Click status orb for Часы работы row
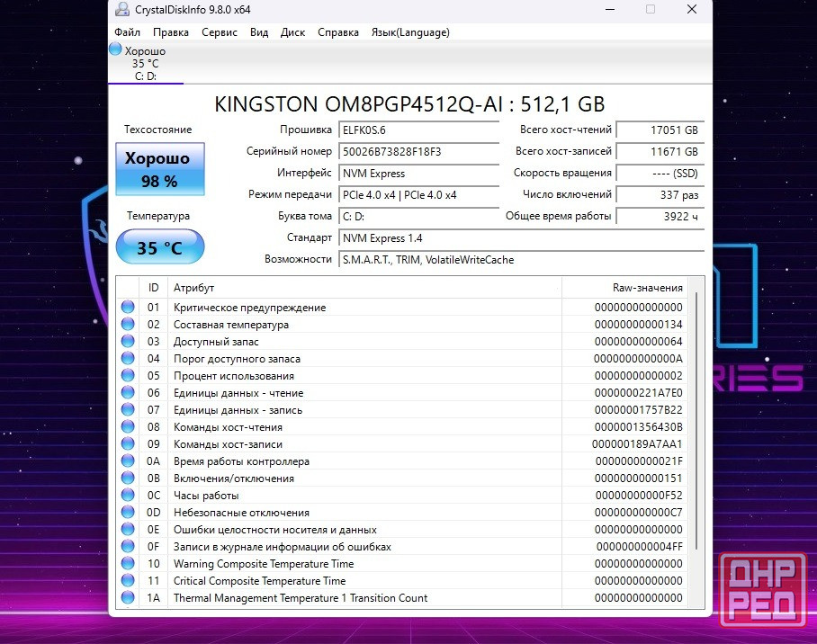 tap(128, 496)
